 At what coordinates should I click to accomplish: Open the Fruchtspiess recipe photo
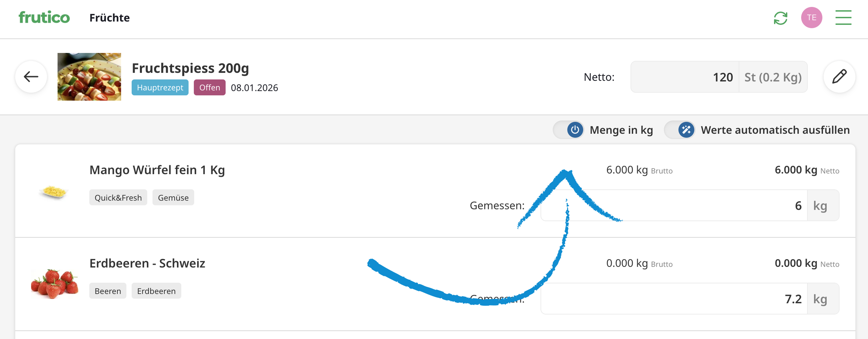click(x=89, y=77)
